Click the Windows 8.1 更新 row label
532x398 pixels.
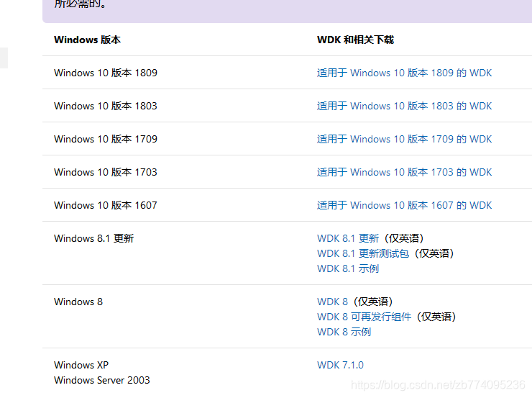pyautogui.click(x=94, y=238)
